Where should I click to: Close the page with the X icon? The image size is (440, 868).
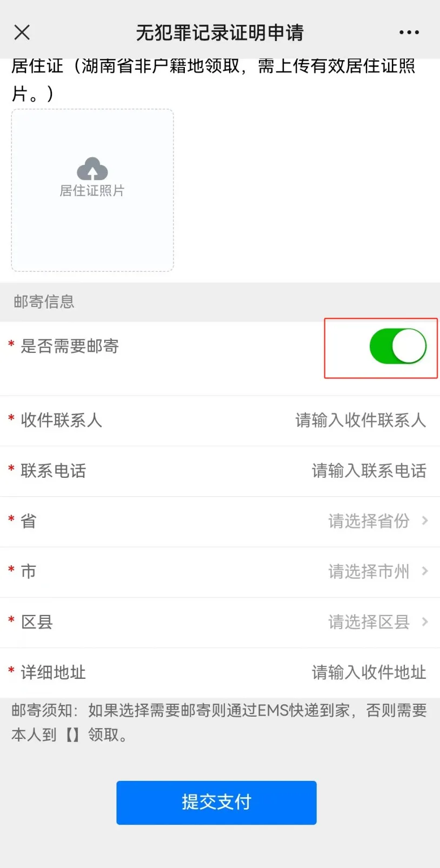click(x=22, y=32)
